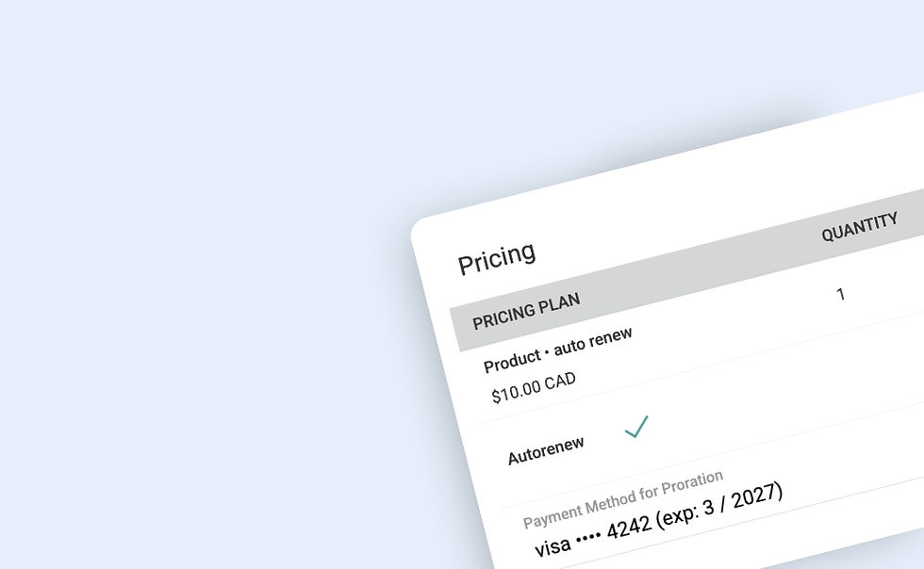Click the quantity value 1
Viewport: 924px width, 569px height.
[840, 295]
